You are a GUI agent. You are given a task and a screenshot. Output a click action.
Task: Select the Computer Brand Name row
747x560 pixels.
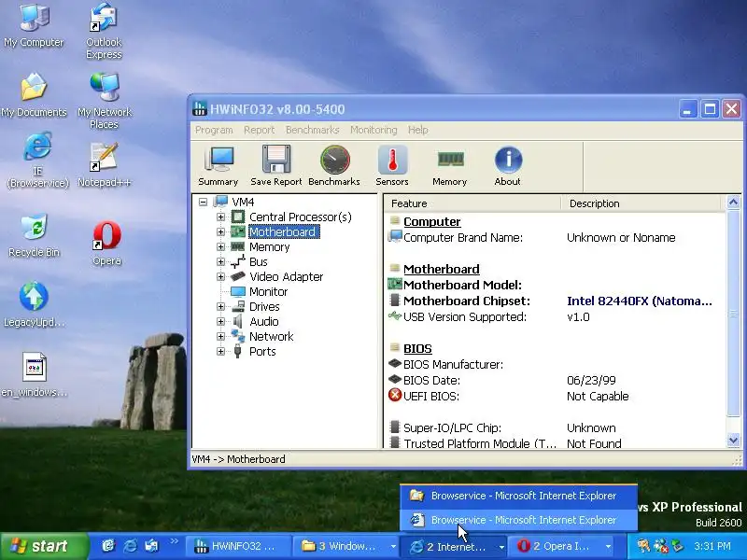[x=555, y=238]
